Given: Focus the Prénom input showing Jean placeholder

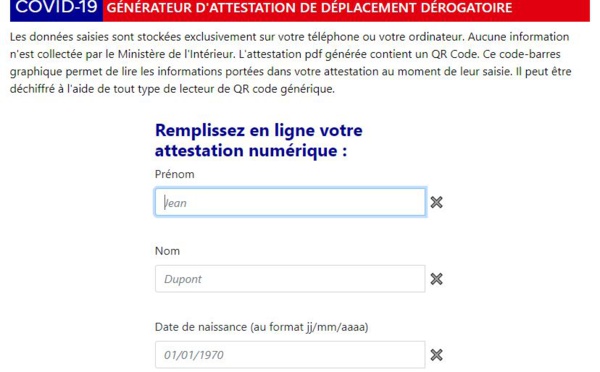Looking at the screenshot, I should [290, 202].
